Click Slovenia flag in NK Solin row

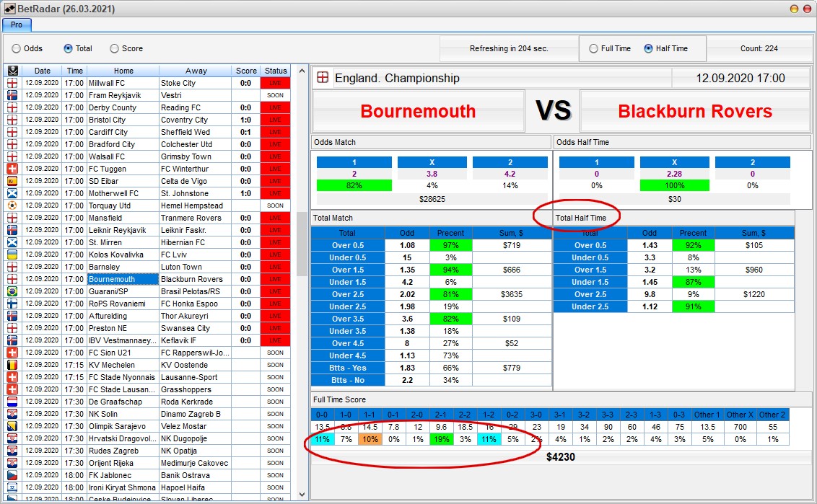click(x=12, y=414)
